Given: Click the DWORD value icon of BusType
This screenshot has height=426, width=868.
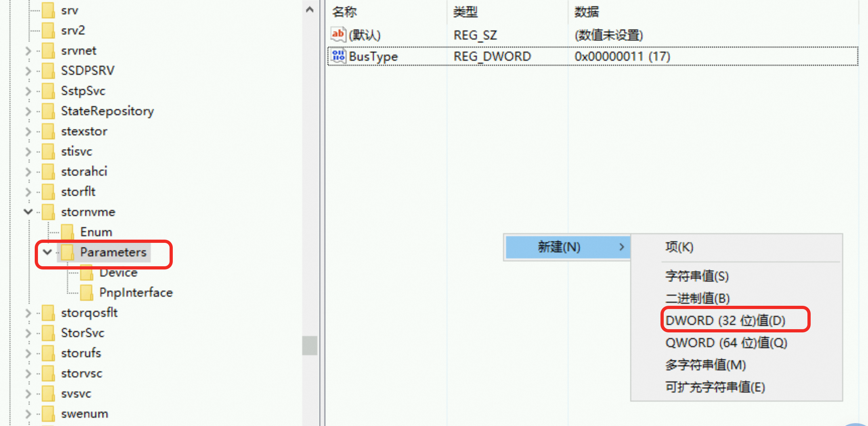Looking at the screenshot, I should (338, 56).
